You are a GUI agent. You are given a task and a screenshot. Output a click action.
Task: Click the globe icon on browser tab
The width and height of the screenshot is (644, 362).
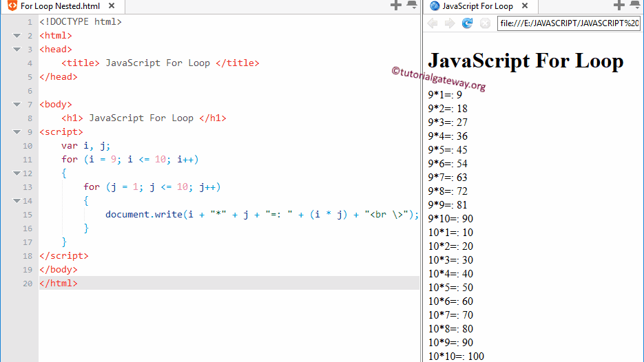tap(435, 6)
